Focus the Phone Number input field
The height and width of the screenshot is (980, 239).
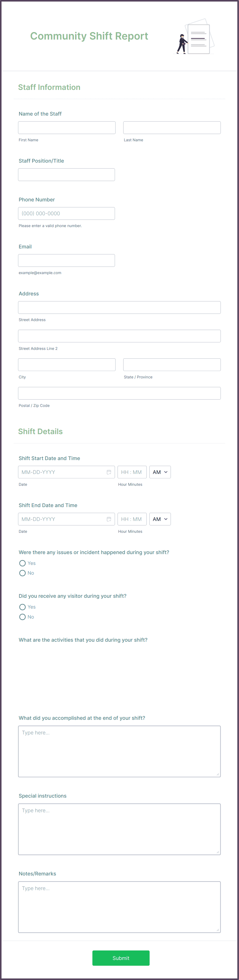67,213
